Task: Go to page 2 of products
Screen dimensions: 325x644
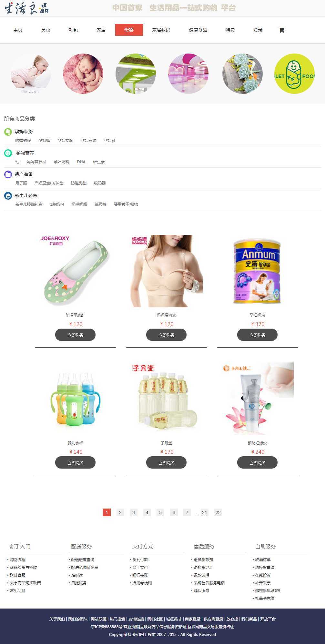Action: (120, 512)
